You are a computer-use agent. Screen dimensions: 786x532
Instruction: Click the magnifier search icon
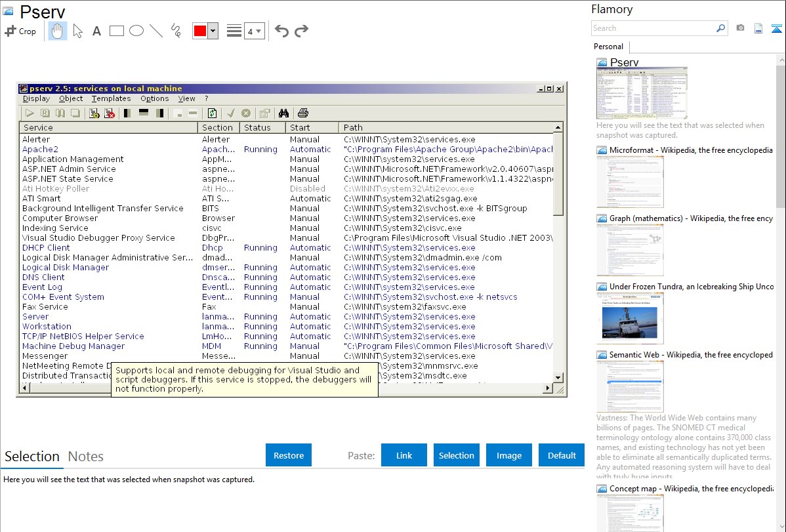[x=720, y=28]
